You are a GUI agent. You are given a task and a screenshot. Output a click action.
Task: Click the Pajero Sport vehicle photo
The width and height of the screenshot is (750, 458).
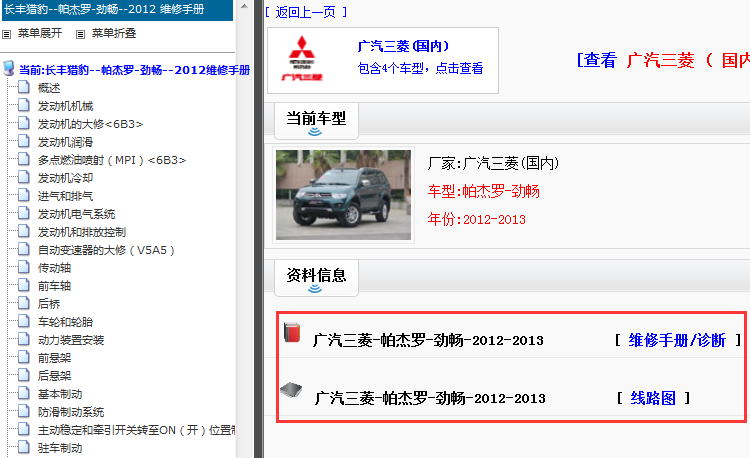343,195
